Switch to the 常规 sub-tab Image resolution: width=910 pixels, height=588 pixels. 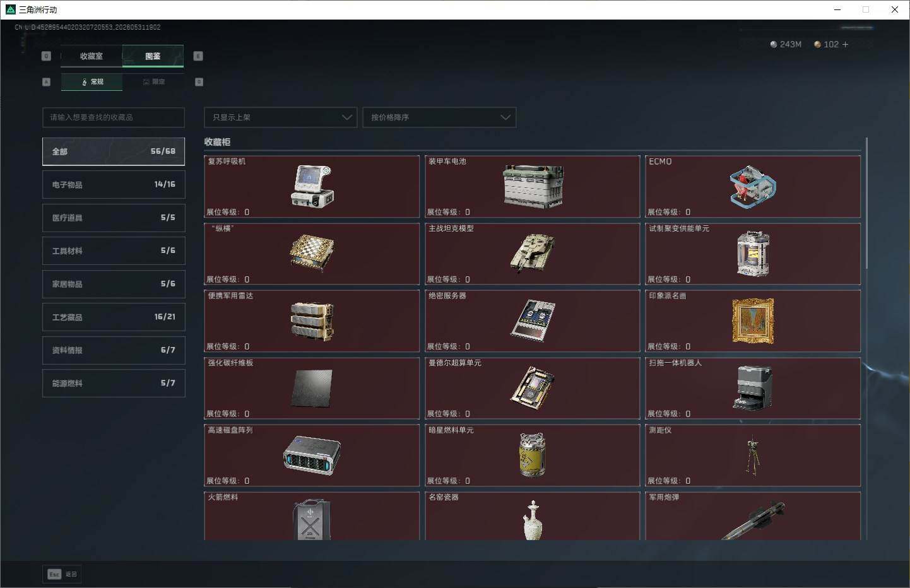pos(92,82)
